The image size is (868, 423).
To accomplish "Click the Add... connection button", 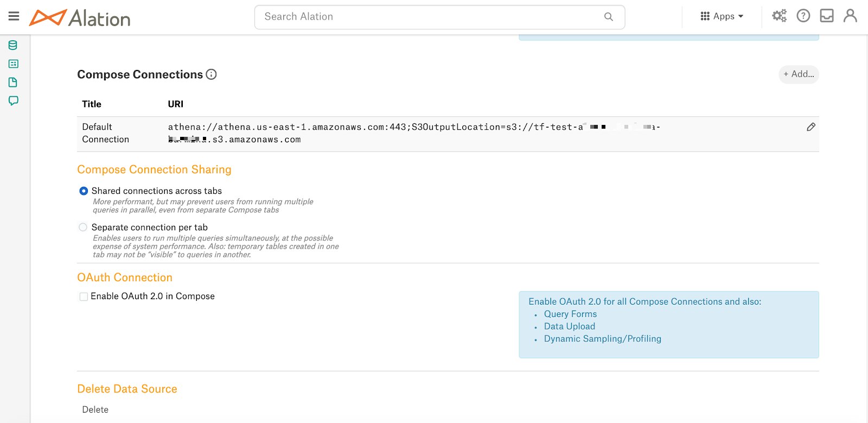I will click(799, 74).
